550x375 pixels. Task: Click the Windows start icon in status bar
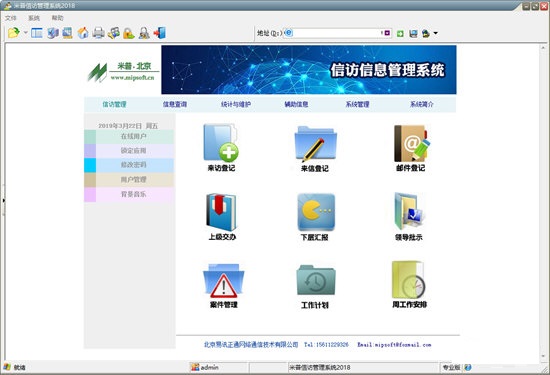7,367
